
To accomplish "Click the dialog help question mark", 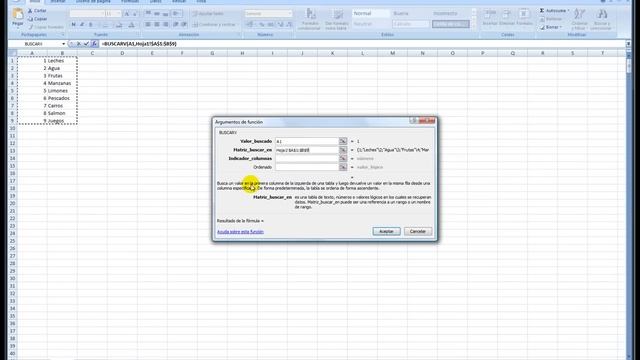I will (413, 121).
